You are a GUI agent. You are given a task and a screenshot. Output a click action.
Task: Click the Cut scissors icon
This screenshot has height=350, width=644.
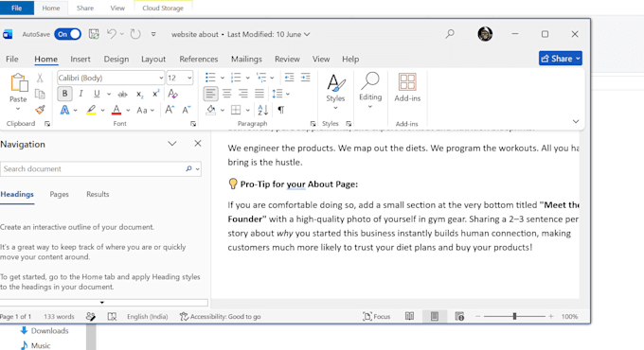(x=40, y=78)
